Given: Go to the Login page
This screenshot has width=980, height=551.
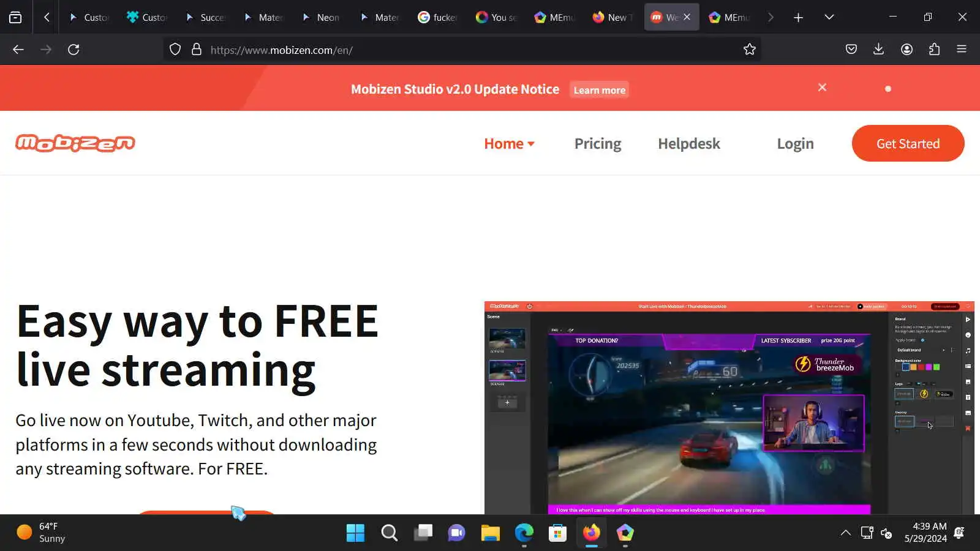Looking at the screenshot, I should pyautogui.click(x=795, y=144).
